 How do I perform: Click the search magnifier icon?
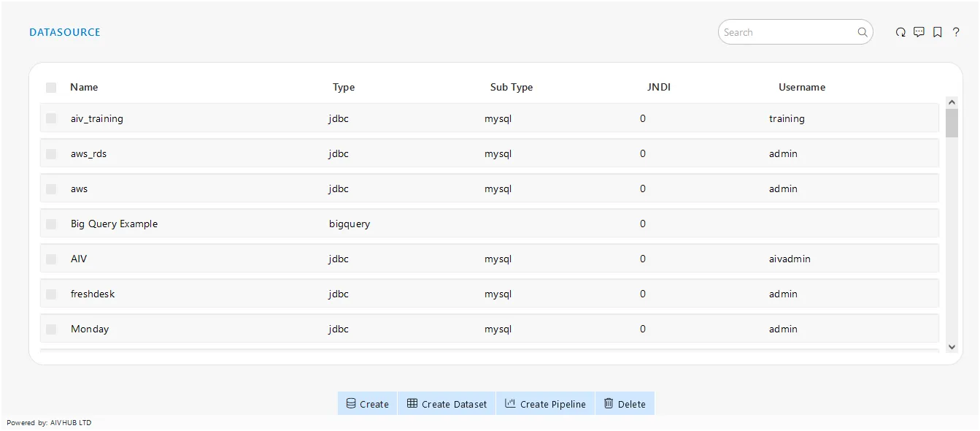863,32
